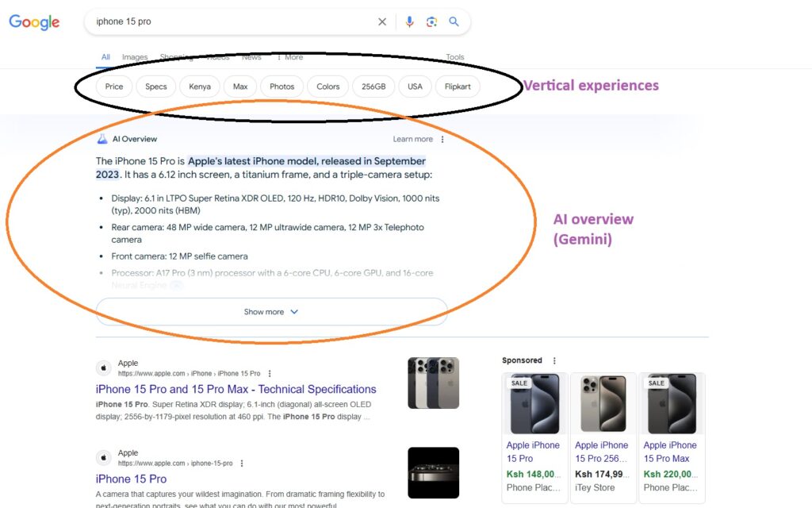Click the iPhone 15 Pro search input field
This screenshot has width=812, height=508.
click(230, 22)
